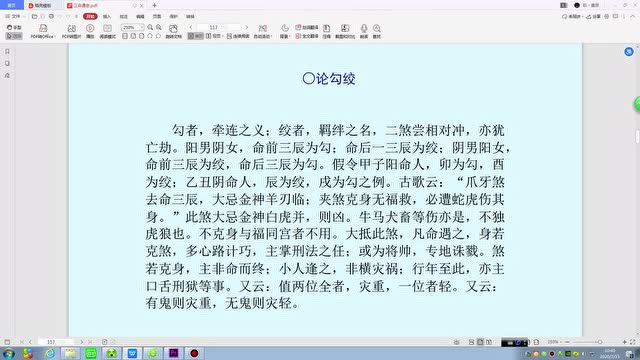Click the print icon in quick toolbar
Viewport: 640px width, 360px height.
point(51,16)
